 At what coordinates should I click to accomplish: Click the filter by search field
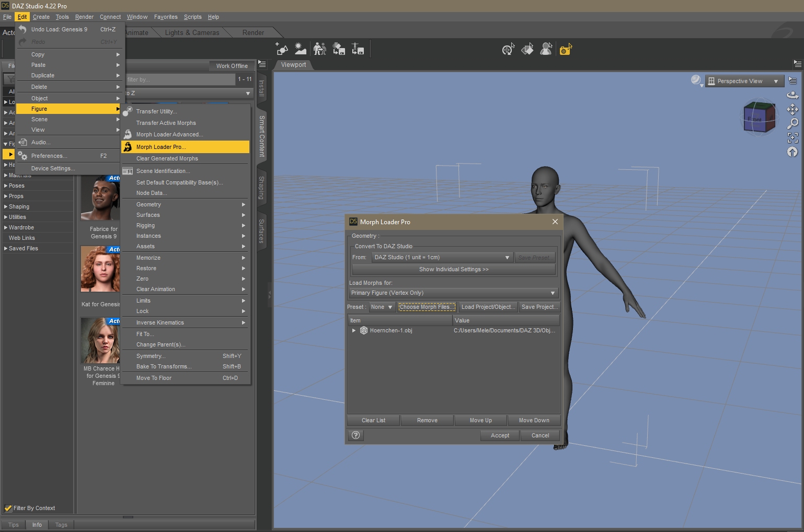click(x=180, y=79)
